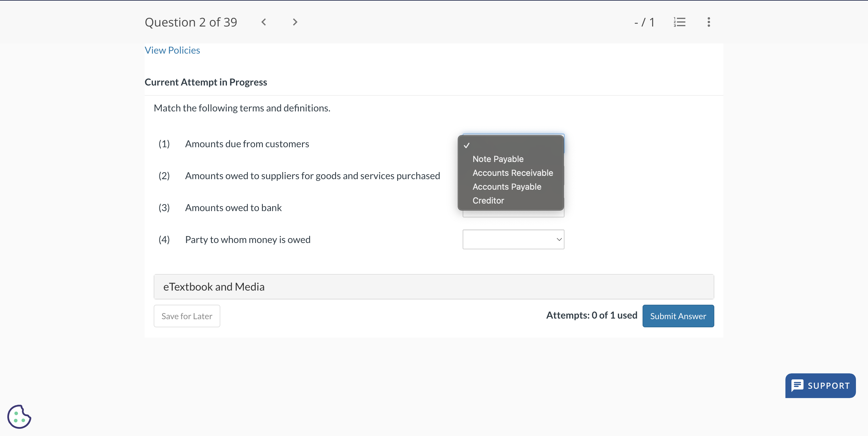868x436 pixels.
Task: Open the View Policies link
Action: (x=172, y=50)
